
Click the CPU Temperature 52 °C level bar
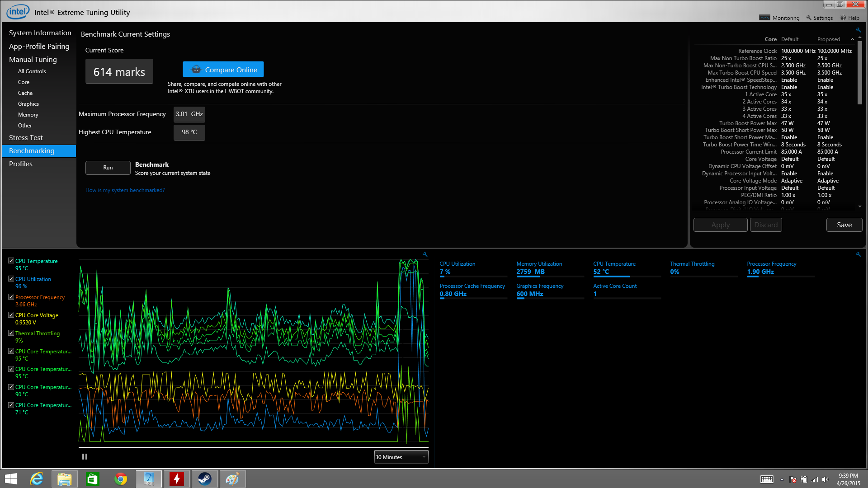point(627,276)
